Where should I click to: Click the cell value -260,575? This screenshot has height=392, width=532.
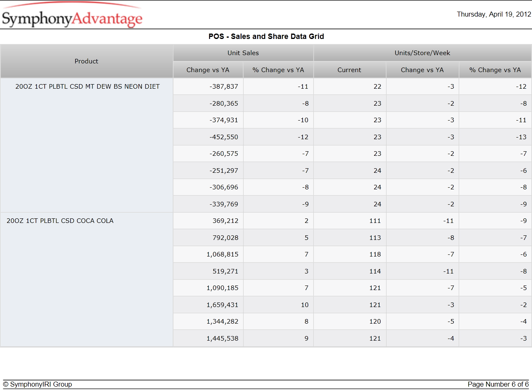(224, 154)
